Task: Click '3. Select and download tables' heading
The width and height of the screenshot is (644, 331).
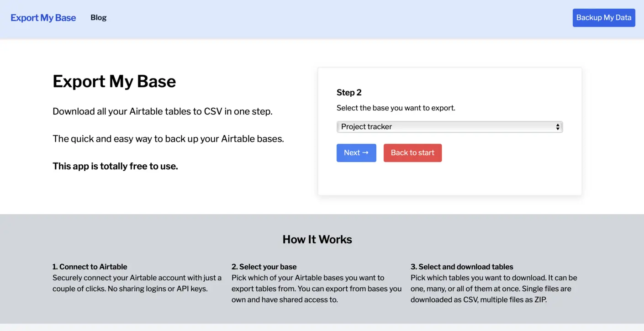Action: [x=462, y=267]
